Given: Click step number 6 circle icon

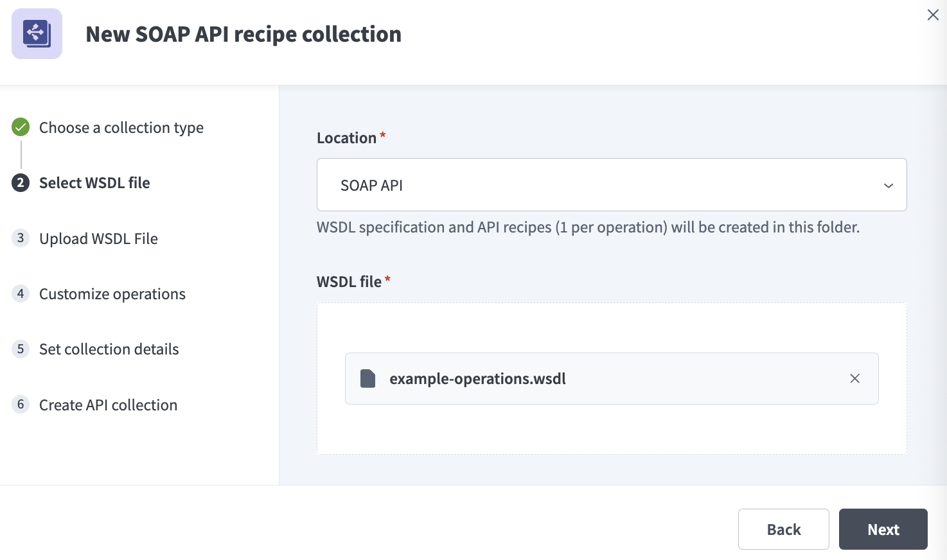Looking at the screenshot, I should (x=21, y=404).
